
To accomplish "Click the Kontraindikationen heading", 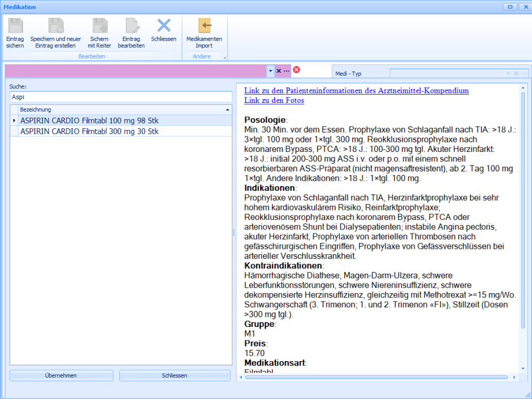I will click(x=283, y=265).
